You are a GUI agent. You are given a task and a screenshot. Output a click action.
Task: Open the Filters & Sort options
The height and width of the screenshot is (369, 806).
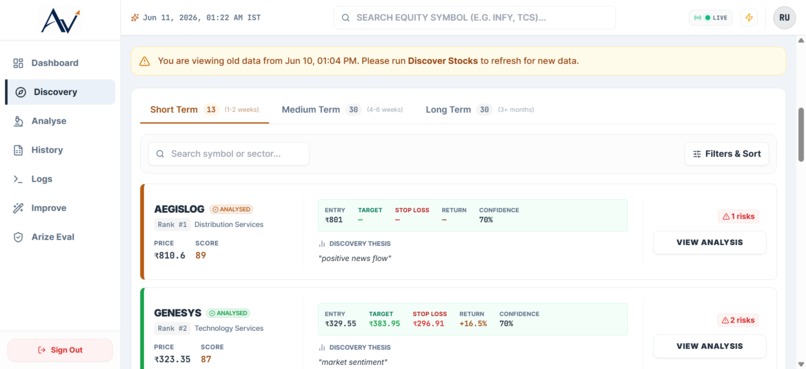coord(727,154)
